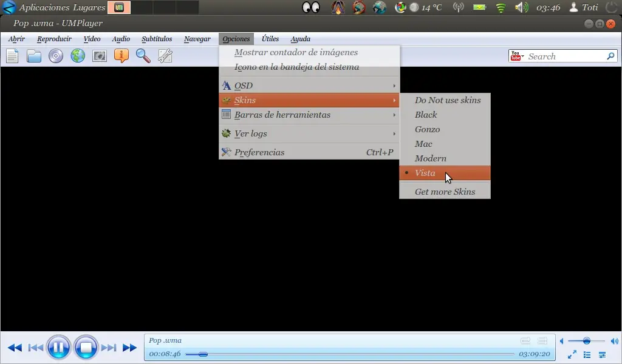
Task: Select Do Not use skins
Action: pyautogui.click(x=445, y=100)
